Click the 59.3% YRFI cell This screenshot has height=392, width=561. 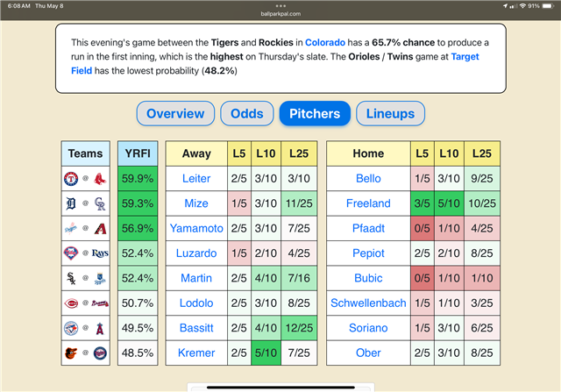click(x=138, y=203)
